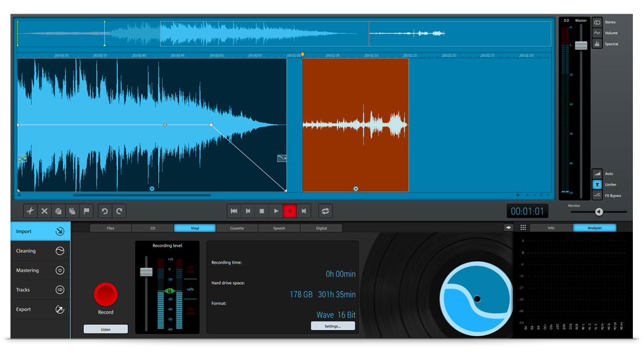Switch to the Info tab
This screenshot has width=644, height=351.
coord(551,228)
